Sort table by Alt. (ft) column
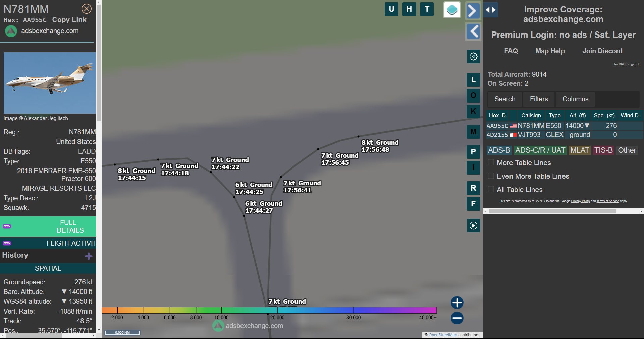 pos(577,115)
